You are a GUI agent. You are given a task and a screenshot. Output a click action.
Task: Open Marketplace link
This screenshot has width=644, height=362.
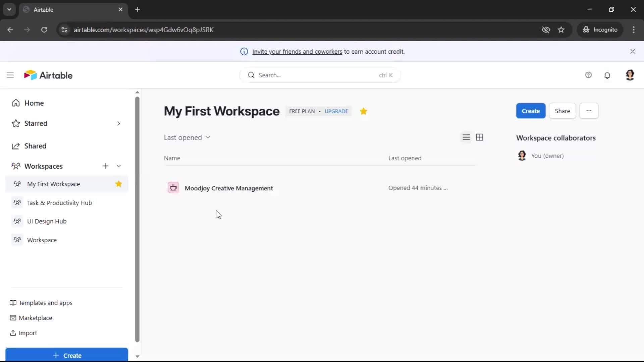tap(31, 318)
